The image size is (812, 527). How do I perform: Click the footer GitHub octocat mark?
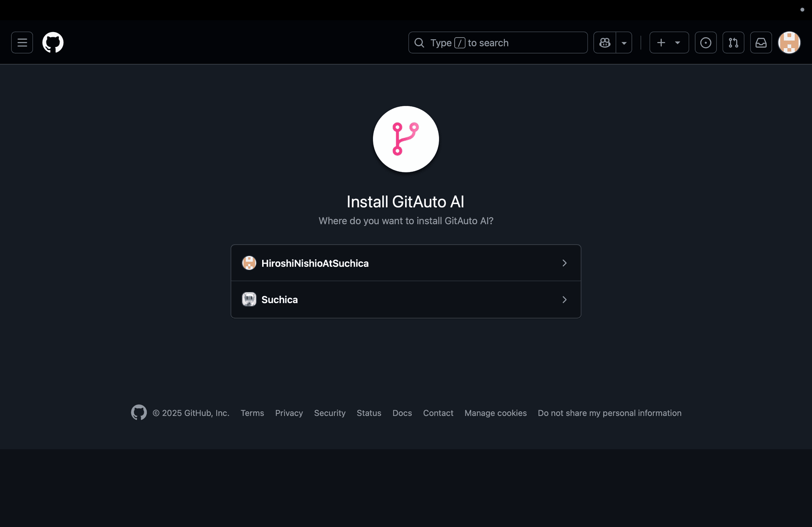tap(138, 412)
